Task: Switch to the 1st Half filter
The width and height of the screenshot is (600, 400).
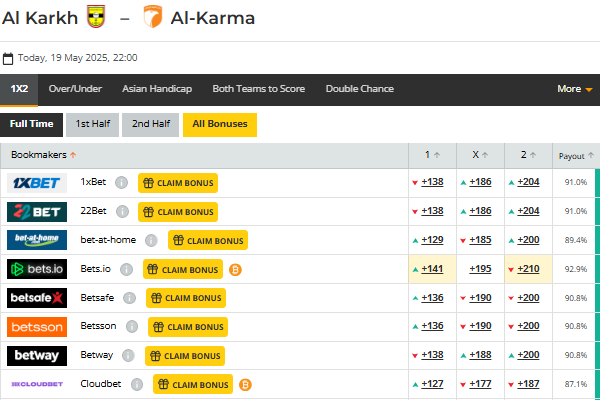Action: tap(93, 124)
